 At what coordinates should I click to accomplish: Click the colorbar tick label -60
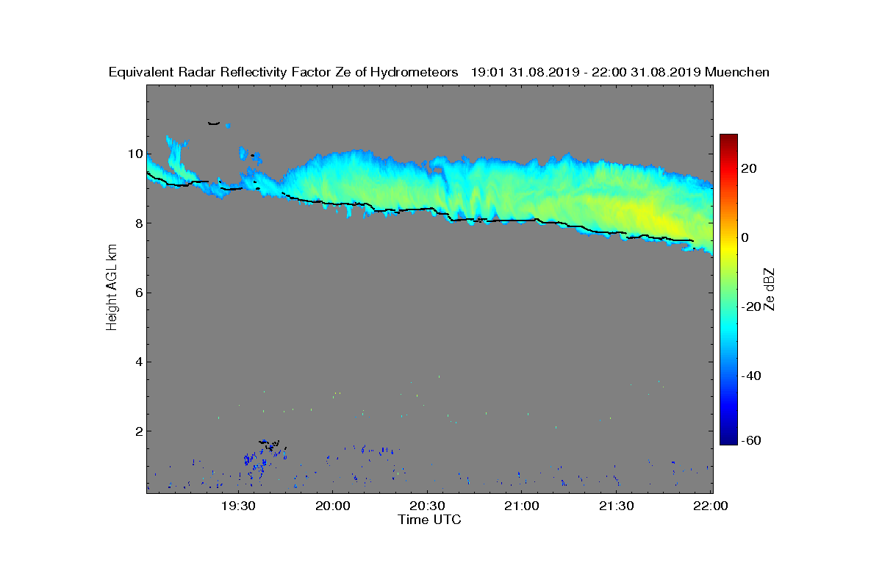(750, 440)
